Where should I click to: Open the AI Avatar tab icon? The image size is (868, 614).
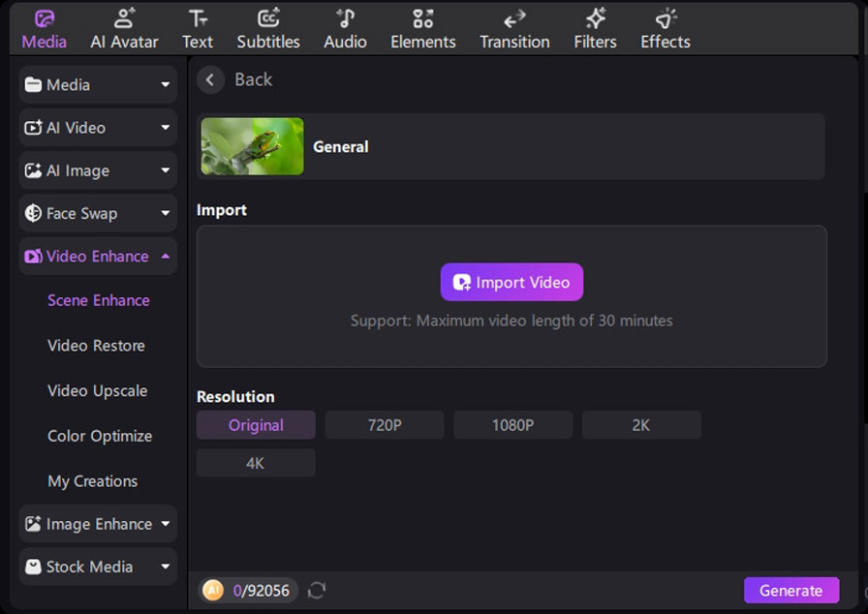(124, 18)
